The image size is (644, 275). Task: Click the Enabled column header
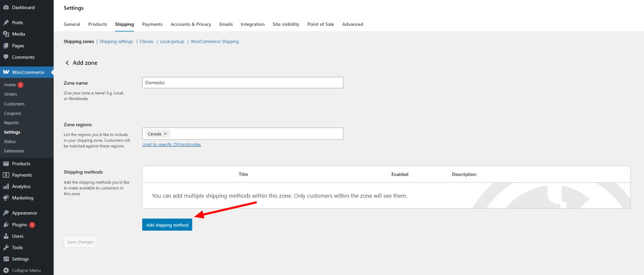(x=400, y=175)
